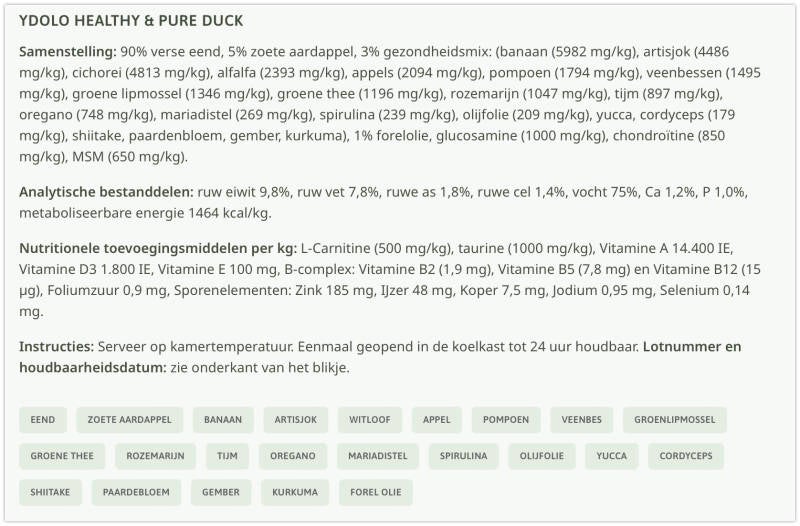Click the ROZEMARIJN tag

click(155, 456)
